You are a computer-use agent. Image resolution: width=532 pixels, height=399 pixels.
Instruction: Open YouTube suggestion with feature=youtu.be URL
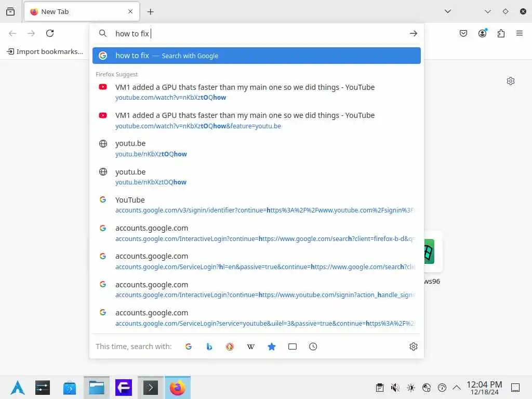click(x=257, y=121)
